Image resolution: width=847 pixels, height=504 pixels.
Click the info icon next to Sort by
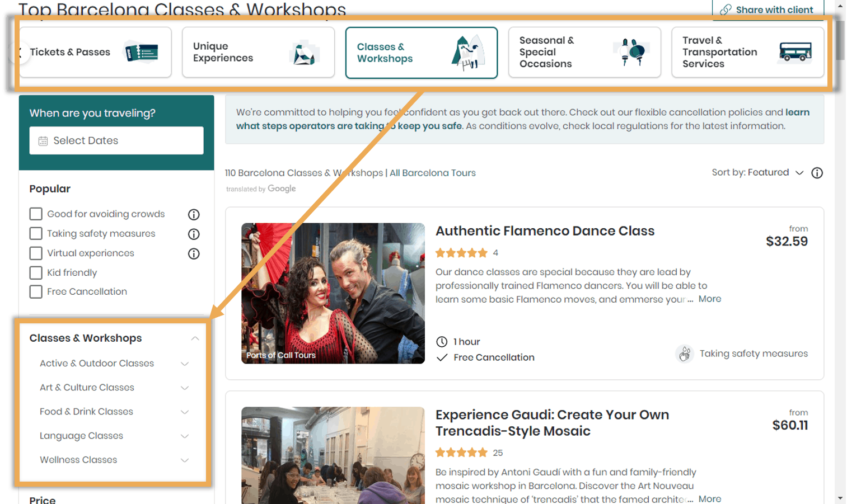pos(817,173)
